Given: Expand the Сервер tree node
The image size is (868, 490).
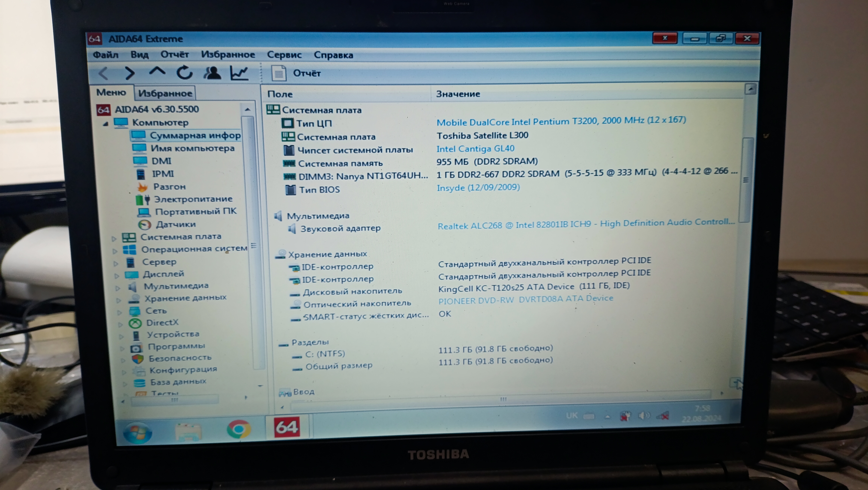Looking at the screenshot, I should click(x=116, y=263).
